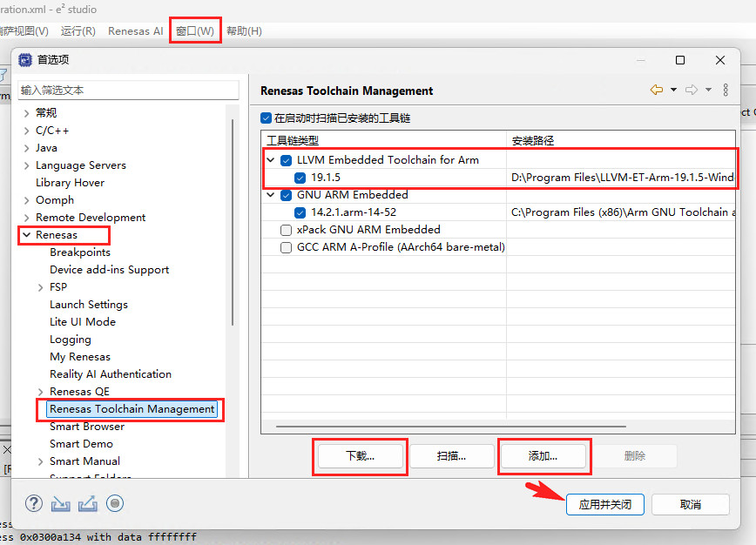Select Smart Demo item
Screen dimensions: 756x545
coord(81,444)
